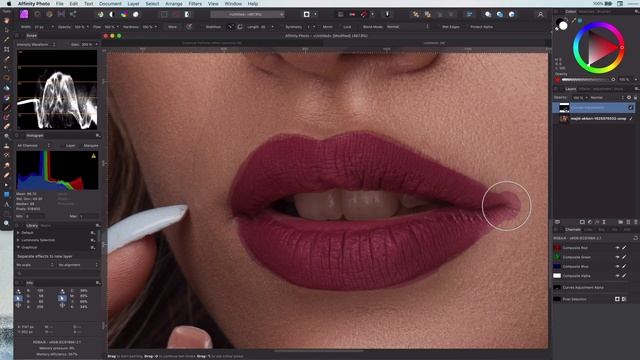
Task: Apply Auto White Balance icon
Action: coord(136,14)
